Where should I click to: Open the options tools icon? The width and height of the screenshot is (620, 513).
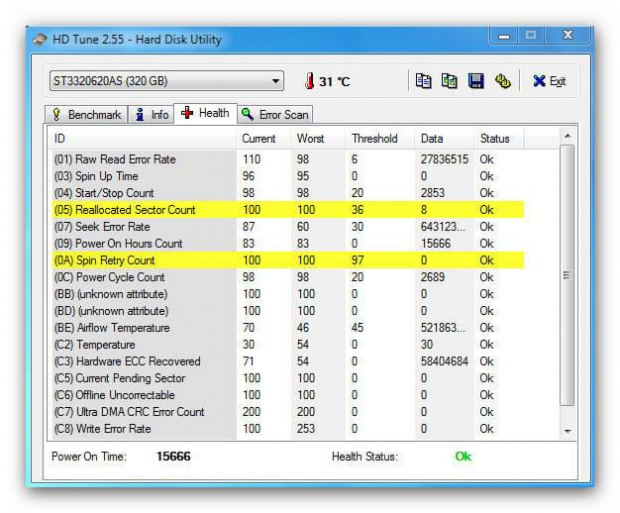[x=503, y=81]
